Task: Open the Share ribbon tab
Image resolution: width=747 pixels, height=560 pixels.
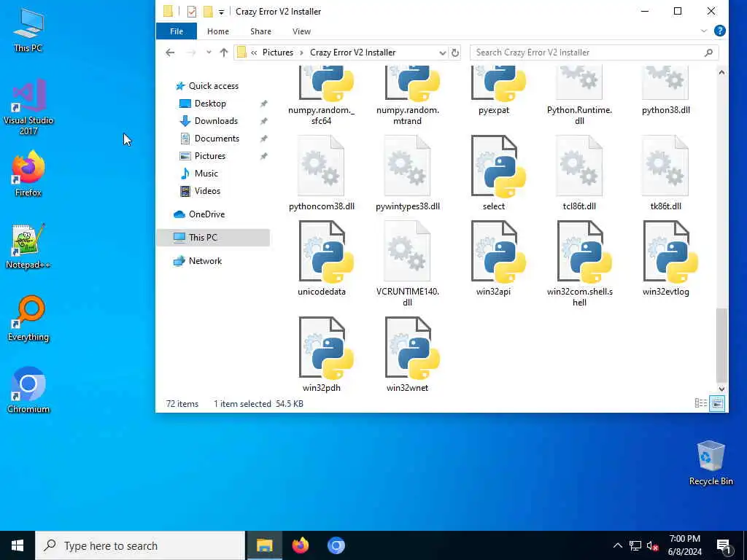Action: (x=260, y=31)
